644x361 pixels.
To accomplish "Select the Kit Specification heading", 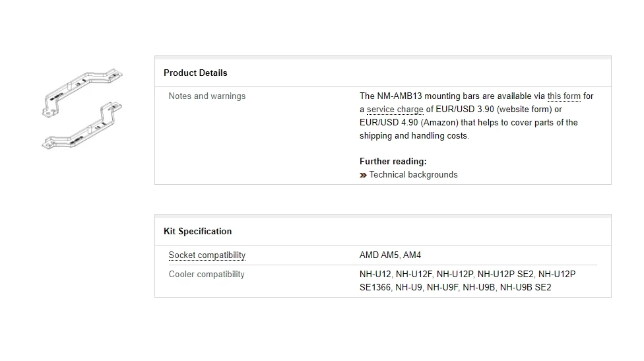I will coord(197,231).
